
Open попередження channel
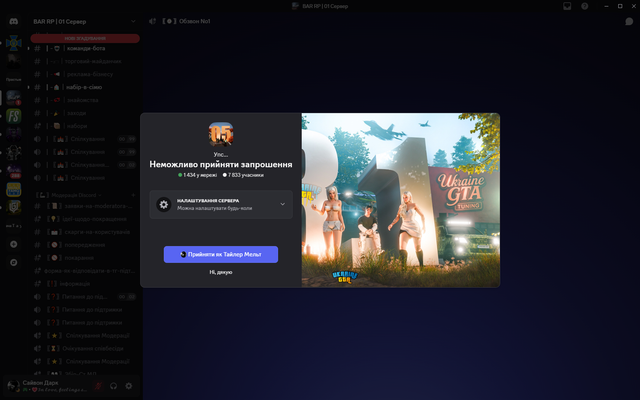coord(84,245)
